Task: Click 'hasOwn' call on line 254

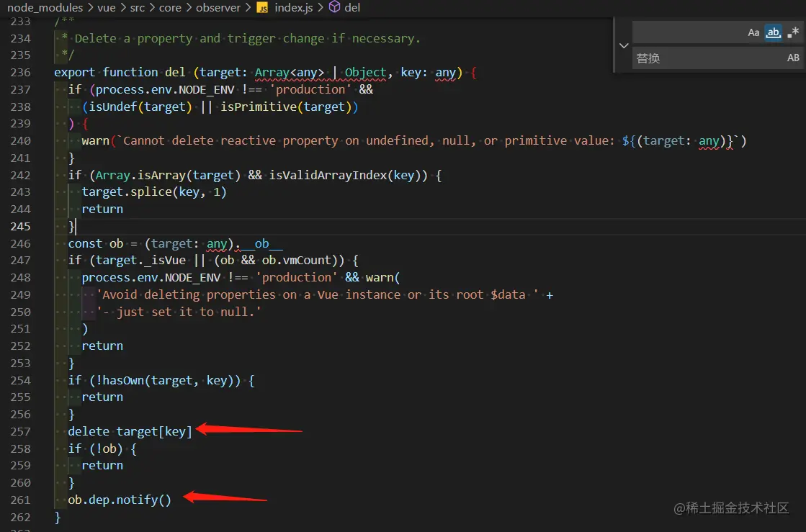Action: point(123,381)
